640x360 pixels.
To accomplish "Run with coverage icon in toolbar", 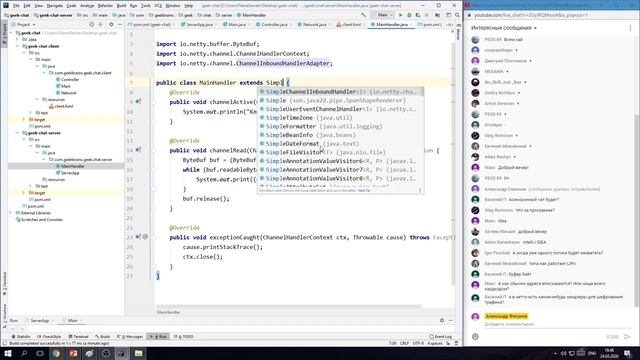I will (418, 15).
